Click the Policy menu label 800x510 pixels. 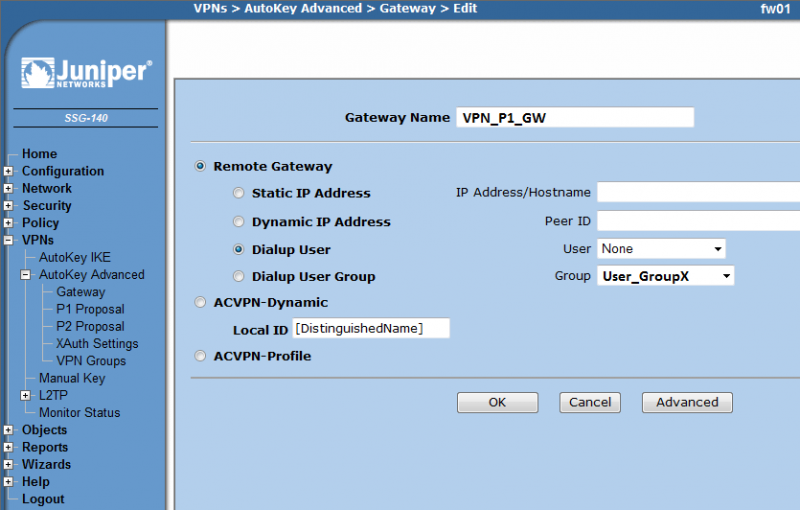click(40, 223)
